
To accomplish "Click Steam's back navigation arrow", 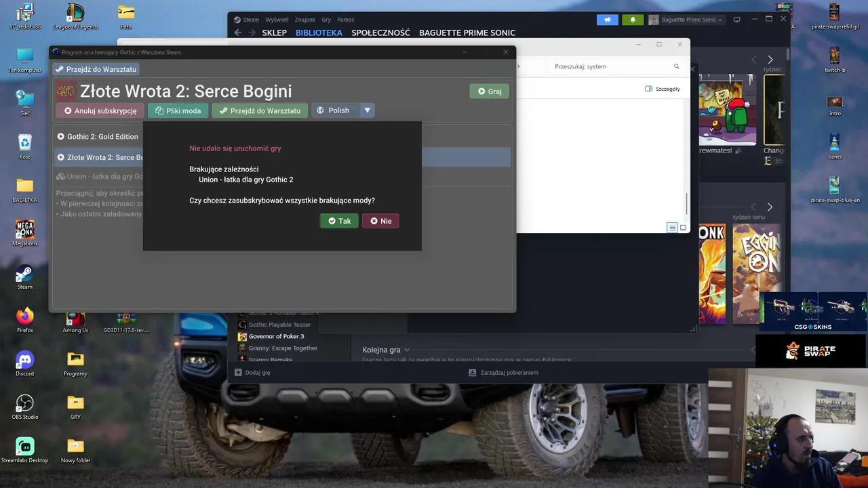I will point(237,33).
